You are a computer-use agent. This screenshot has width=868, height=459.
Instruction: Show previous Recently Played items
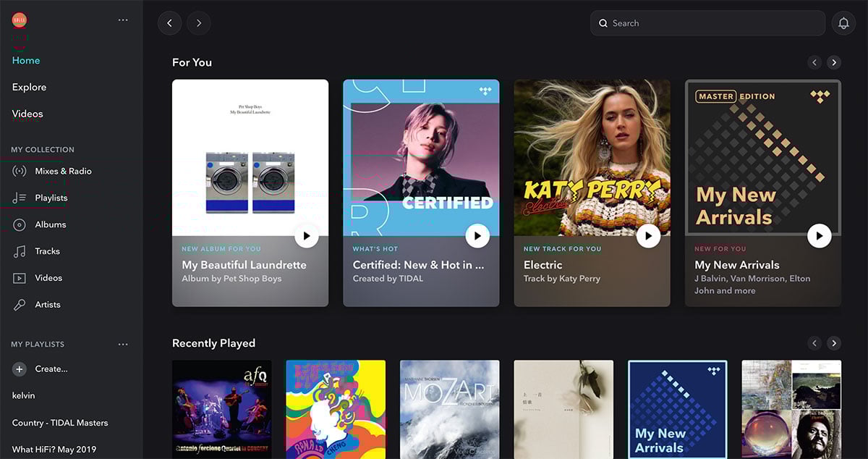click(814, 343)
